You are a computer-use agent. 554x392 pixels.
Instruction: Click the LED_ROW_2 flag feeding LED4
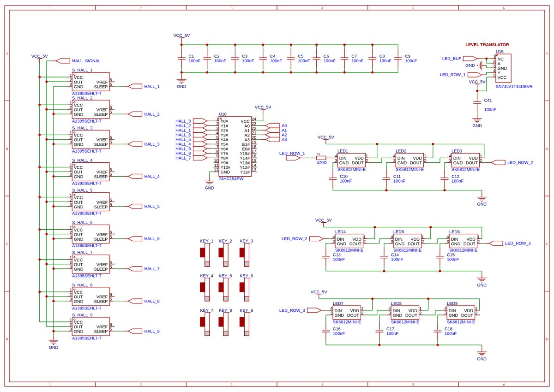[316, 238]
